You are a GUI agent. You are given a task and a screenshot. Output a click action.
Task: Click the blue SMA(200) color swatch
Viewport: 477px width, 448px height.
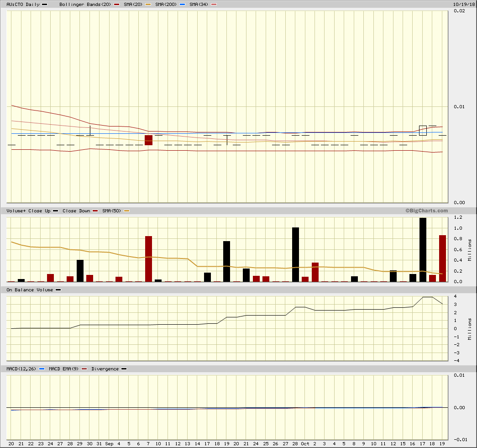pos(183,5)
